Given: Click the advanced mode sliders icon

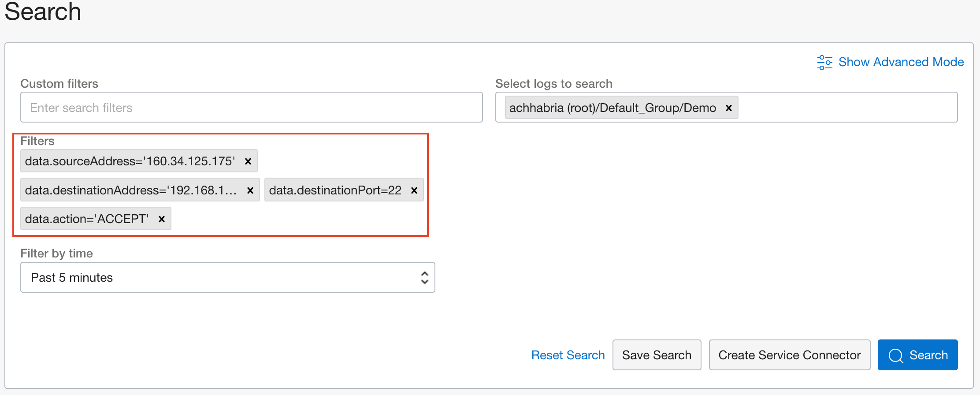Looking at the screenshot, I should coord(824,62).
